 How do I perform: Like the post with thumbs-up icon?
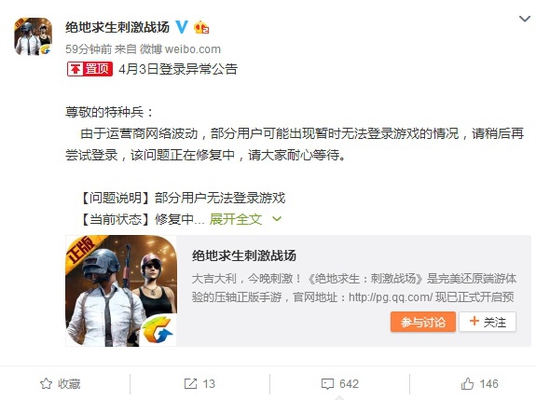[467, 384]
